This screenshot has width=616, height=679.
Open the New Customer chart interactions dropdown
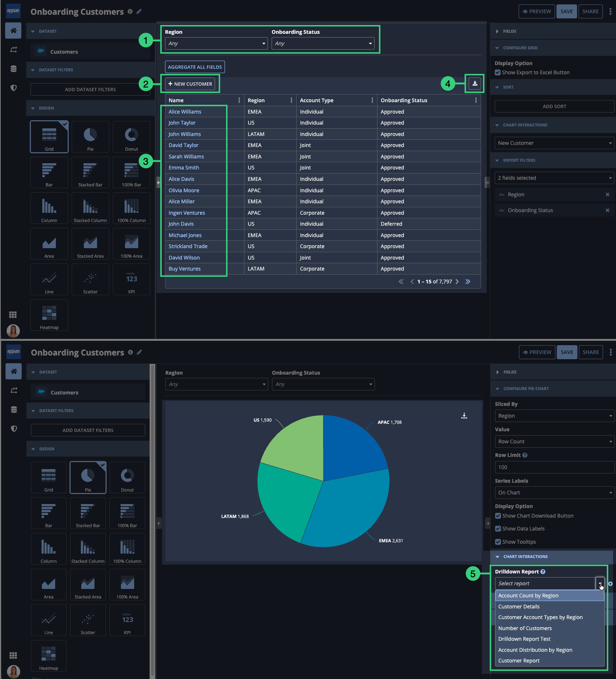coord(554,143)
